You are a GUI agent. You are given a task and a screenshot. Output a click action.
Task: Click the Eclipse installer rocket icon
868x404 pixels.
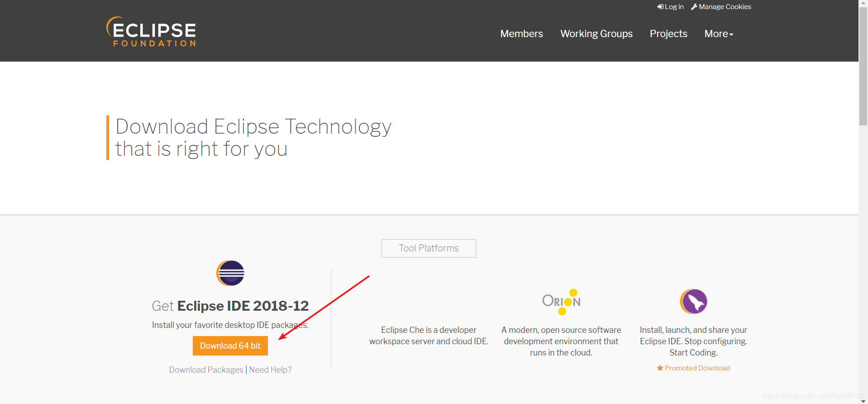[x=693, y=302]
